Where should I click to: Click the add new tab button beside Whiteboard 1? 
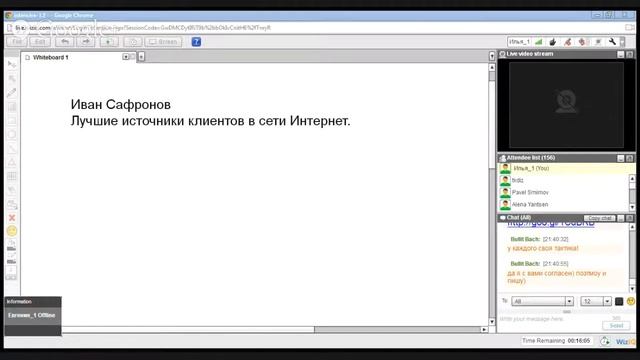pos(141,57)
